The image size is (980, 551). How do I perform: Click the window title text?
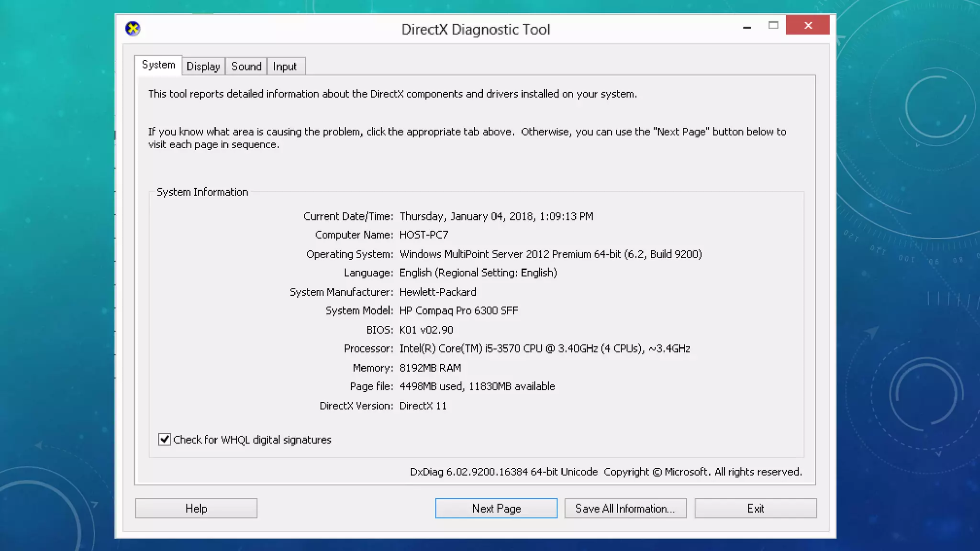475,30
